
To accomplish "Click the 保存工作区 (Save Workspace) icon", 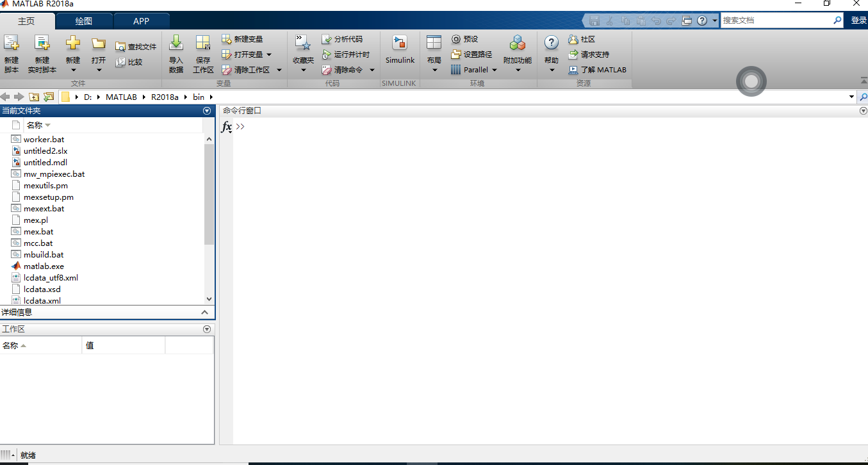I will (x=203, y=44).
